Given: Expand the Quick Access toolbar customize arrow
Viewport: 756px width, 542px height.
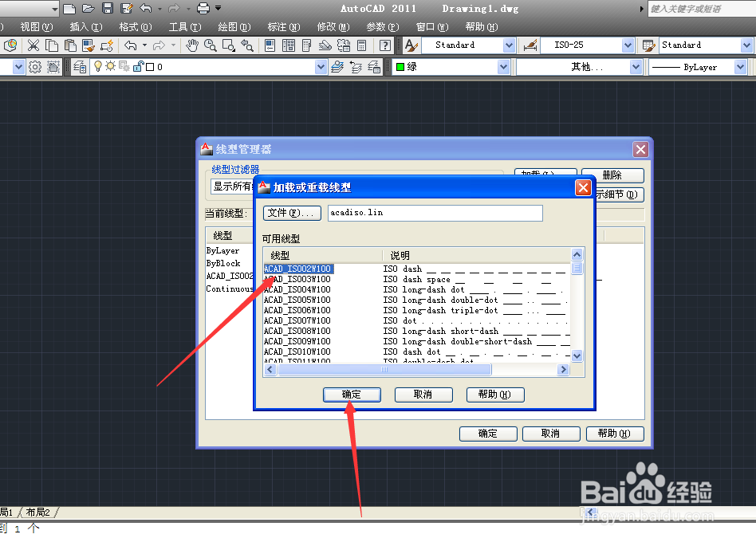Looking at the screenshot, I should coord(219,8).
